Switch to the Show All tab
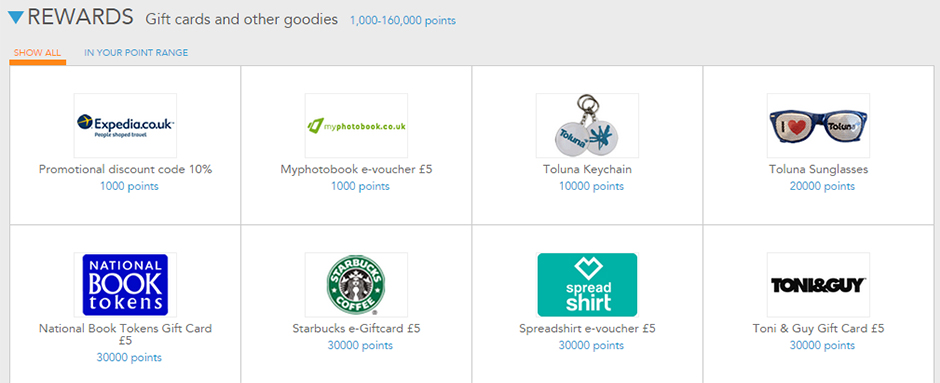Image resolution: width=940 pixels, height=383 pixels. (x=37, y=53)
